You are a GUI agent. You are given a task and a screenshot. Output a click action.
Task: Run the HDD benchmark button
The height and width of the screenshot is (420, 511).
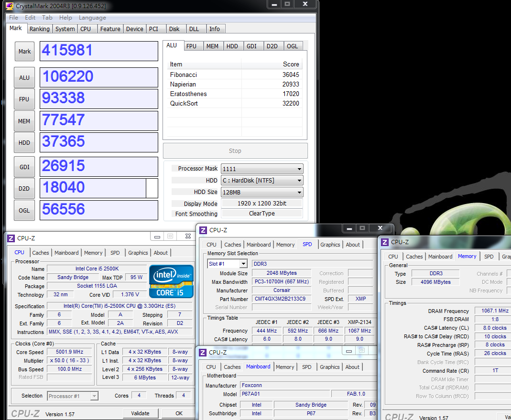[x=24, y=143]
